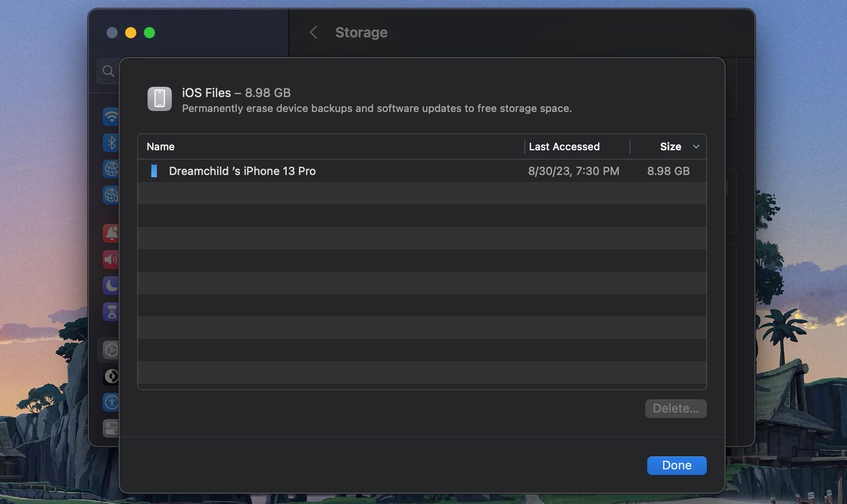Image resolution: width=847 pixels, height=504 pixels.
Task: Click the search magnifier icon
Action: [108, 71]
